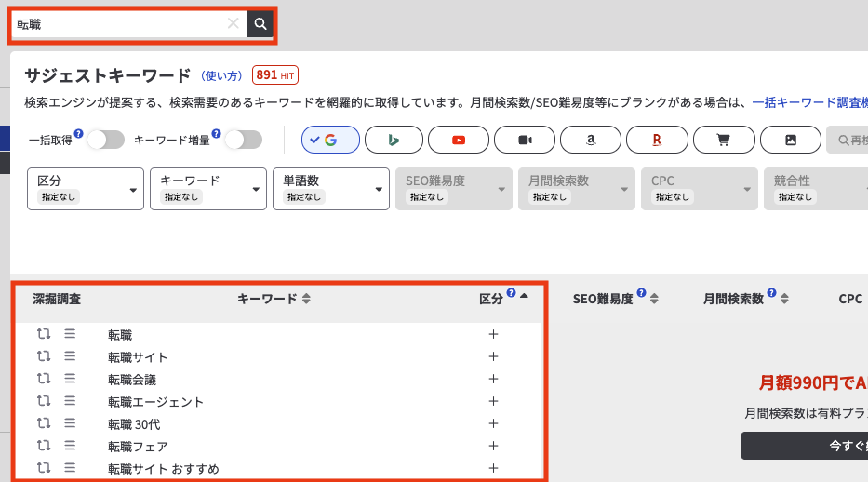The image size is (868, 482).
Task: Click the plus icon for 転職会議 row
Action: click(493, 379)
